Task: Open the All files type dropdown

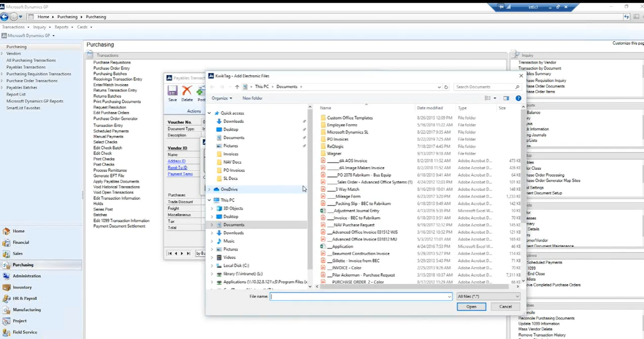Action: tap(488, 296)
